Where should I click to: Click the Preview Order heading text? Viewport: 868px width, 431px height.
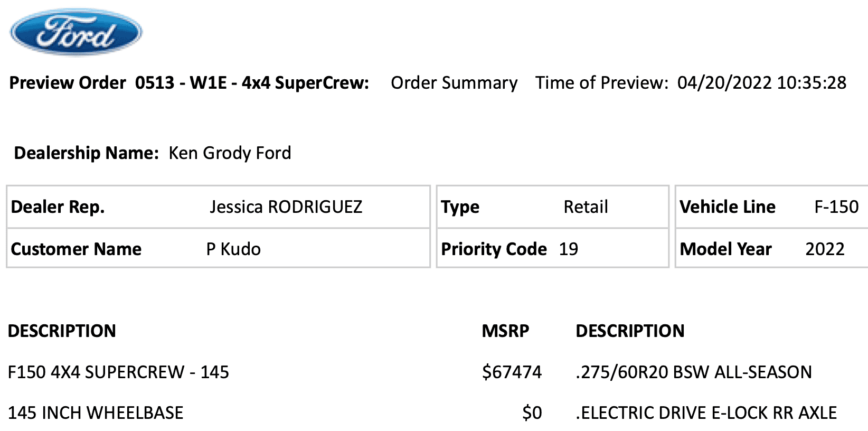(x=189, y=83)
